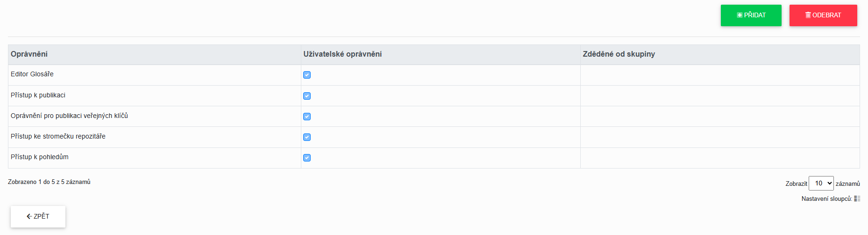Toggle the Přístup k publikaci checkbox
The image size is (868, 235).
point(307,96)
